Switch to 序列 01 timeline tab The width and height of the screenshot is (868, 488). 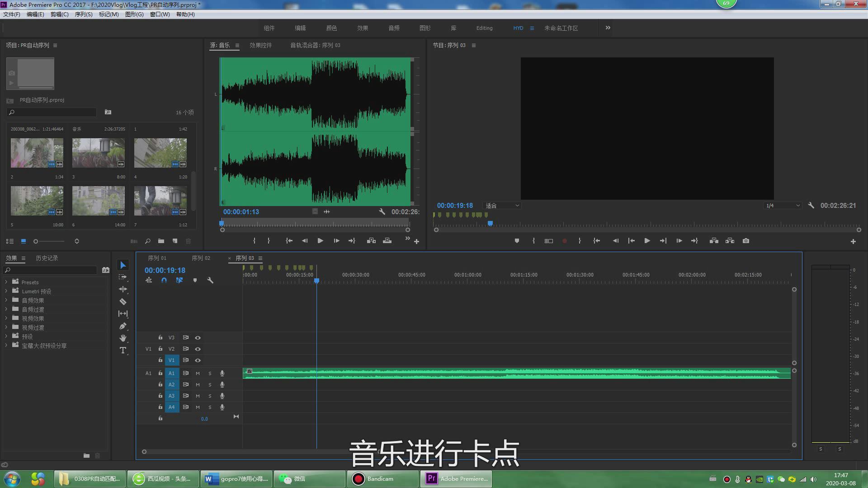157,258
